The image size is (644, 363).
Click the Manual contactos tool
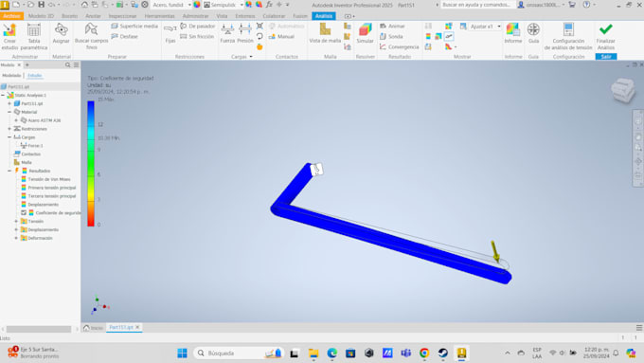tap(282, 37)
